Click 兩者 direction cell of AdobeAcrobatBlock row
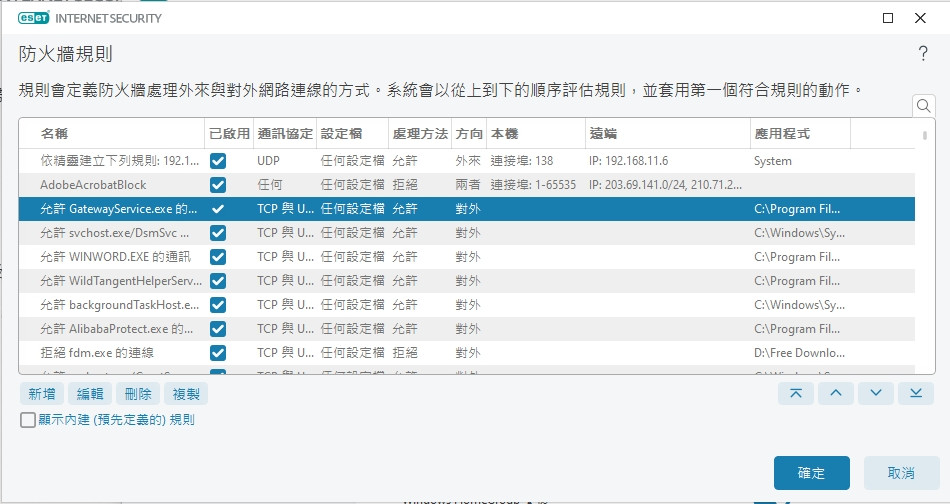 click(x=468, y=185)
